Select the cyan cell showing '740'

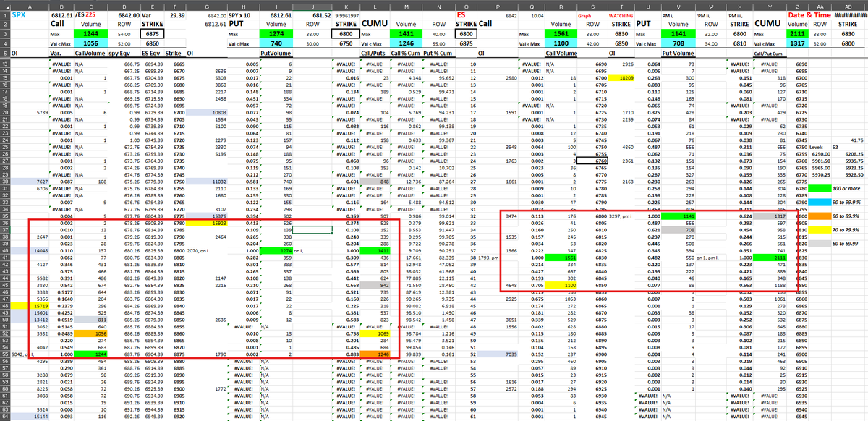(276, 43)
